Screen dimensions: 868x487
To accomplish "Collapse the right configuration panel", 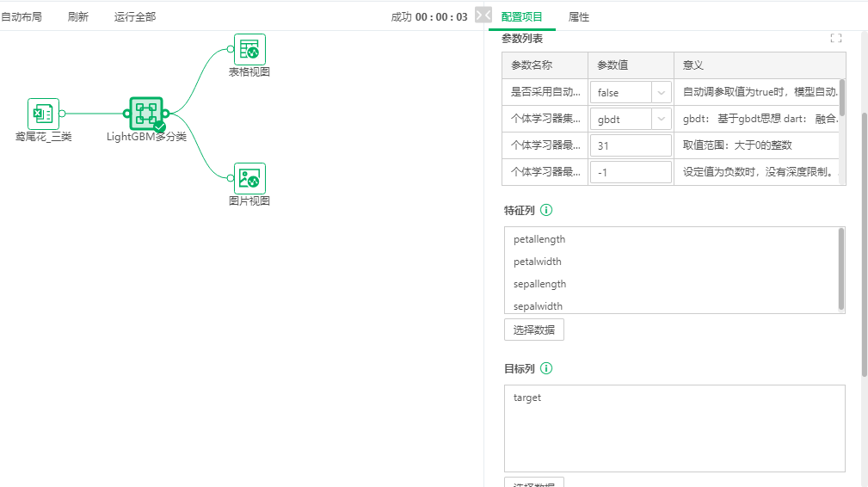I will (x=483, y=15).
